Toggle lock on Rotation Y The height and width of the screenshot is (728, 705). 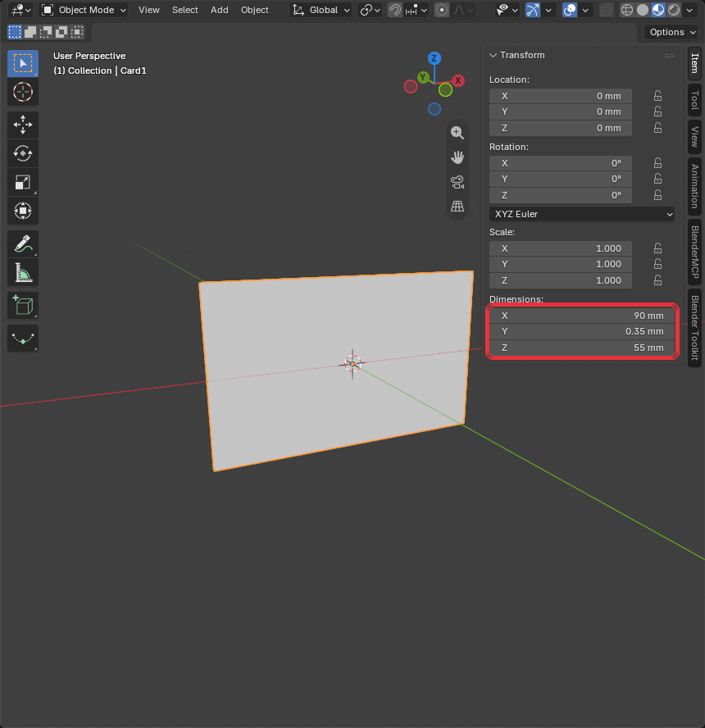click(657, 179)
